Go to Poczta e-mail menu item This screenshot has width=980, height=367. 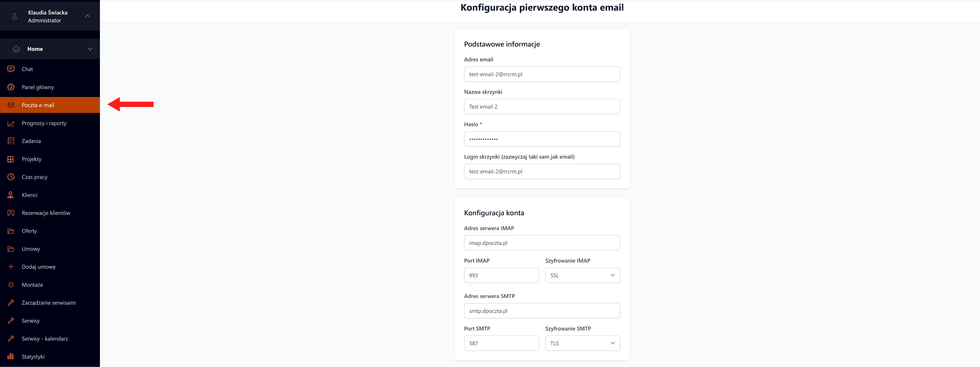point(38,105)
